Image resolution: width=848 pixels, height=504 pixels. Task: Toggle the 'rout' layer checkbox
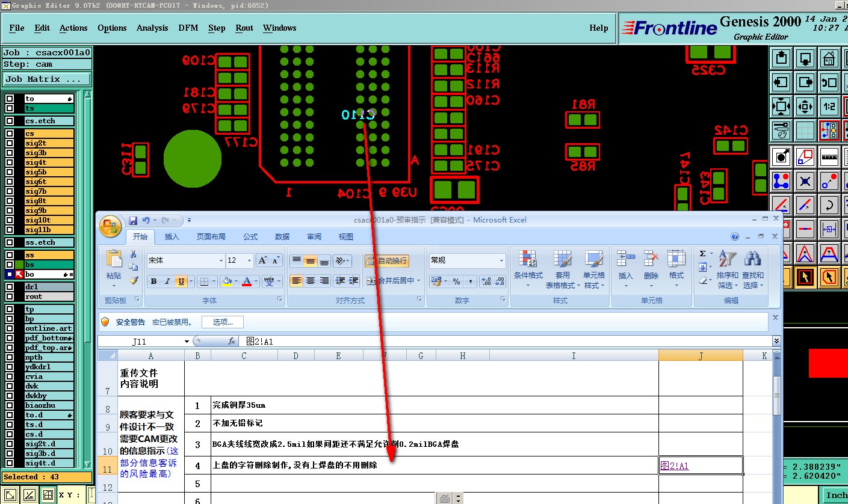[x=10, y=297]
